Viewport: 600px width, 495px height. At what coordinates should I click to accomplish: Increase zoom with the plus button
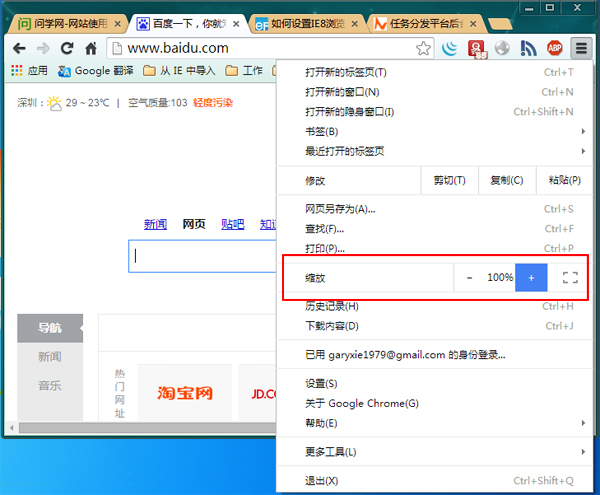(531, 277)
